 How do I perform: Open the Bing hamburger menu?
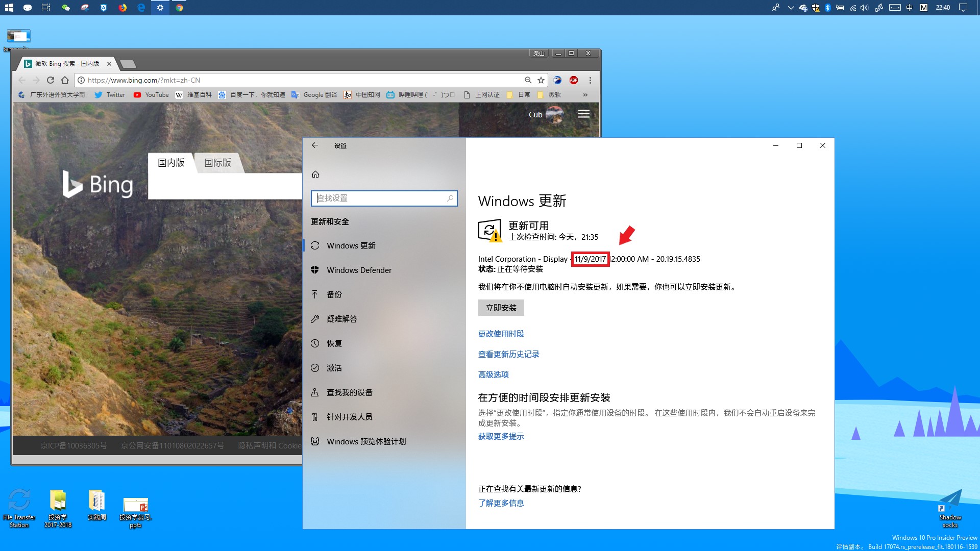pyautogui.click(x=584, y=114)
